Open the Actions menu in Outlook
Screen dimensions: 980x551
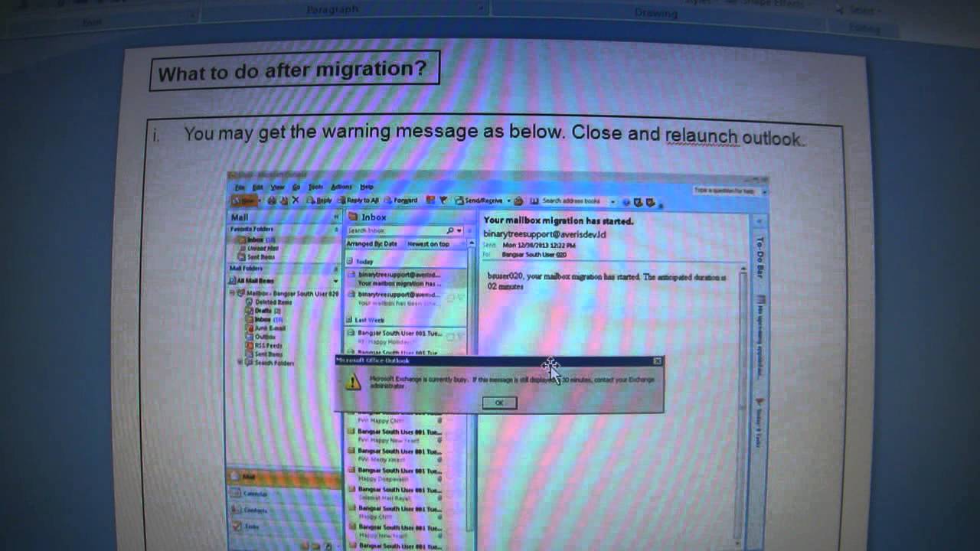coord(341,187)
